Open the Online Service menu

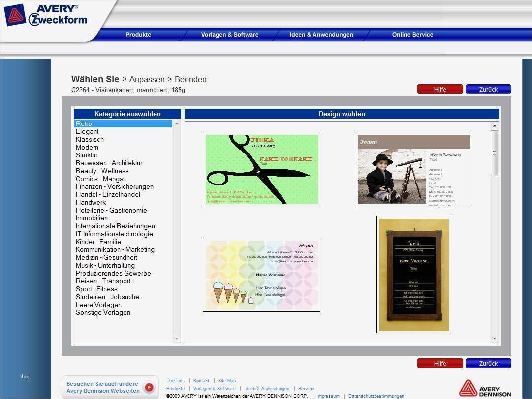pyautogui.click(x=413, y=34)
